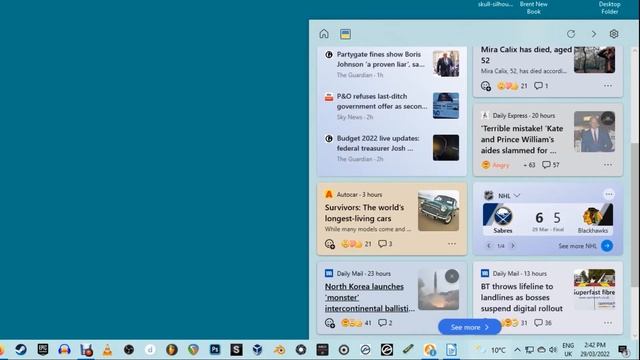
Task: Click the See more button
Action: (x=469, y=327)
